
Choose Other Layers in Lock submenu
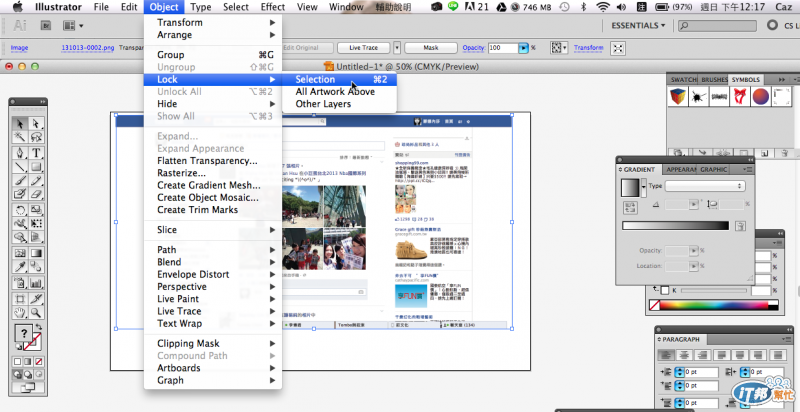coord(340,104)
